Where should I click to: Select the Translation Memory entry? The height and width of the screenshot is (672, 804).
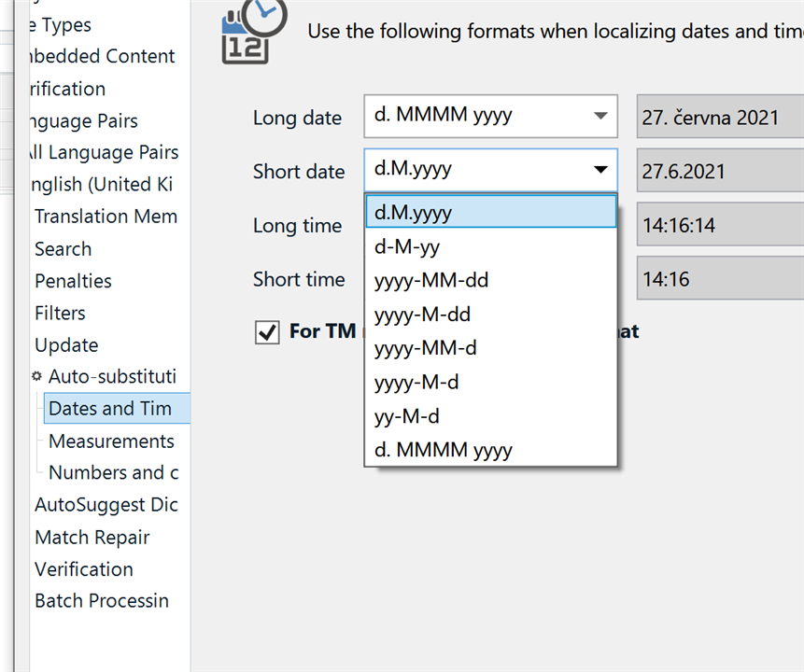pos(106,216)
